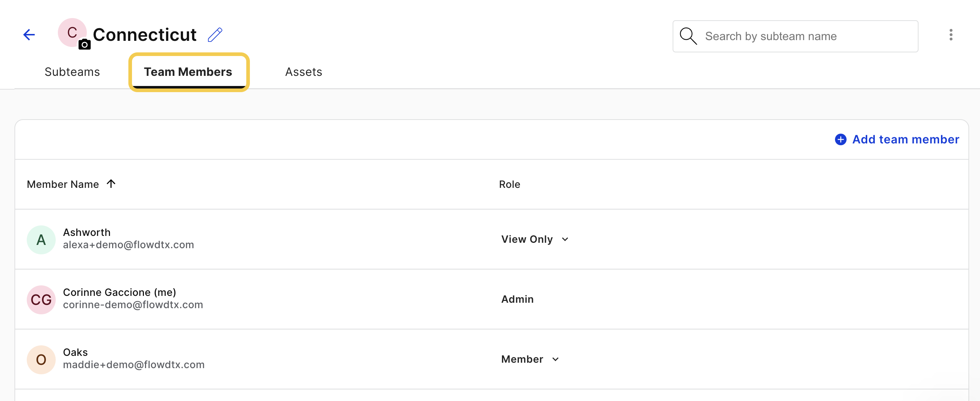Switch to the Subteams tab
The height and width of the screenshot is (401, 980).
click(72, 72)
